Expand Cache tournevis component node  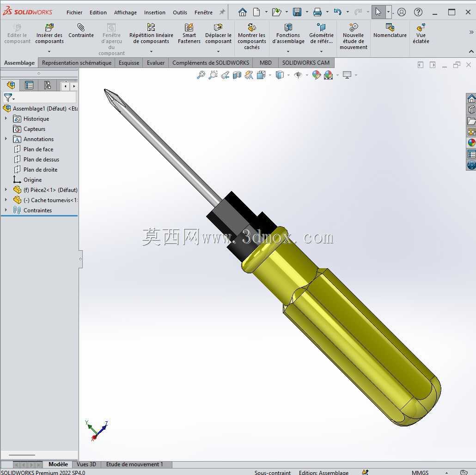6,200
